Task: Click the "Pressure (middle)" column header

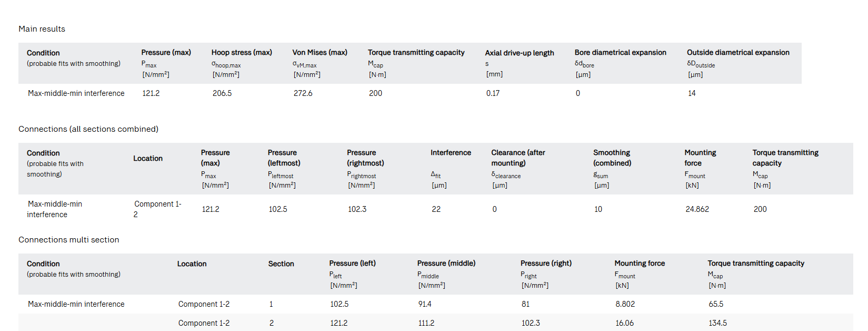Action: coord(446,264)
